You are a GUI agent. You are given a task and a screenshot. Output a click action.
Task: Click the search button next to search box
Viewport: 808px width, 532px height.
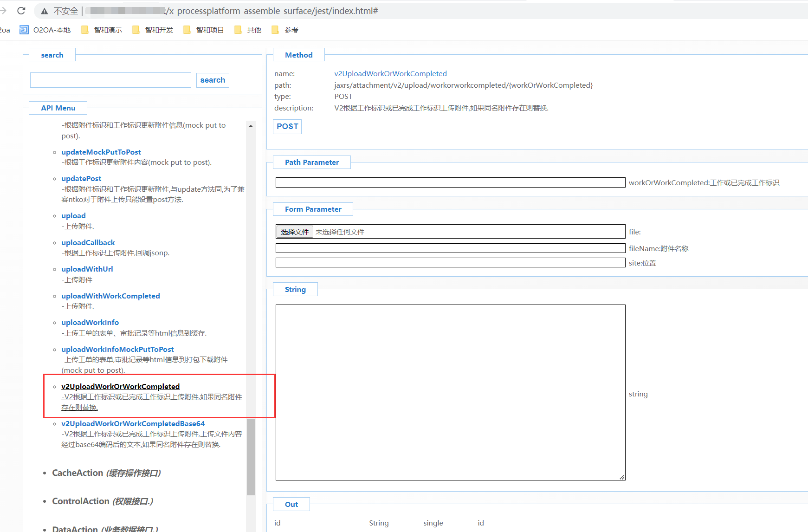(213, 80)
